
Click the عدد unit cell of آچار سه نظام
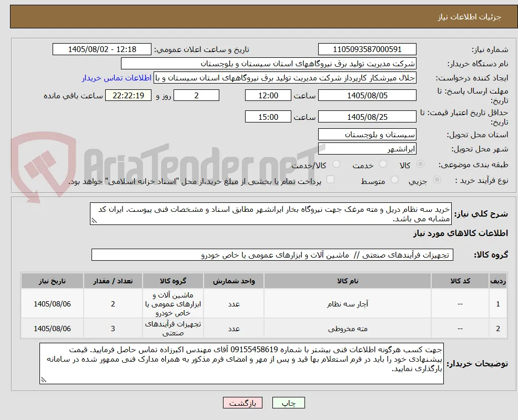point(233,304)
